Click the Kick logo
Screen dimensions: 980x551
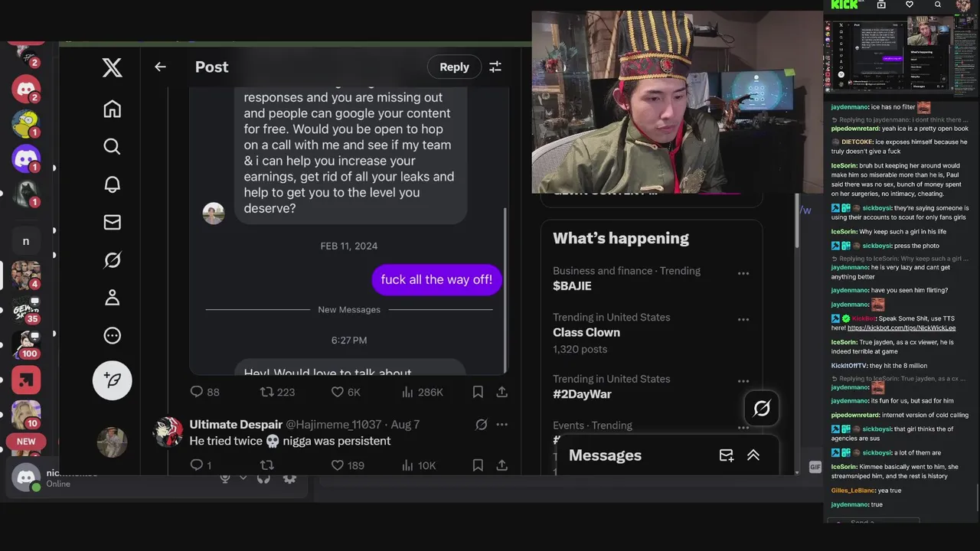coord(844,5)
